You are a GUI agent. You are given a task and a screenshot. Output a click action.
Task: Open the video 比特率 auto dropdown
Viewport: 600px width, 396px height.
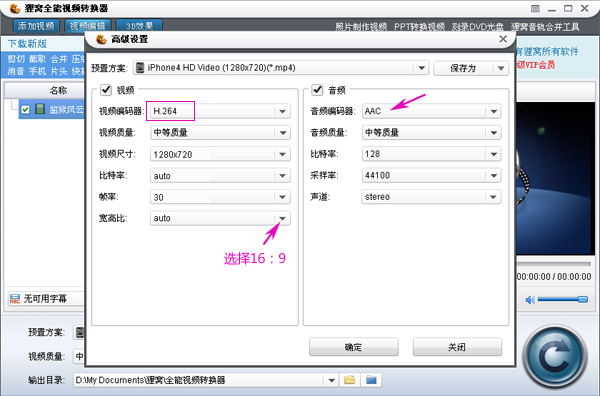click(282, 176)
